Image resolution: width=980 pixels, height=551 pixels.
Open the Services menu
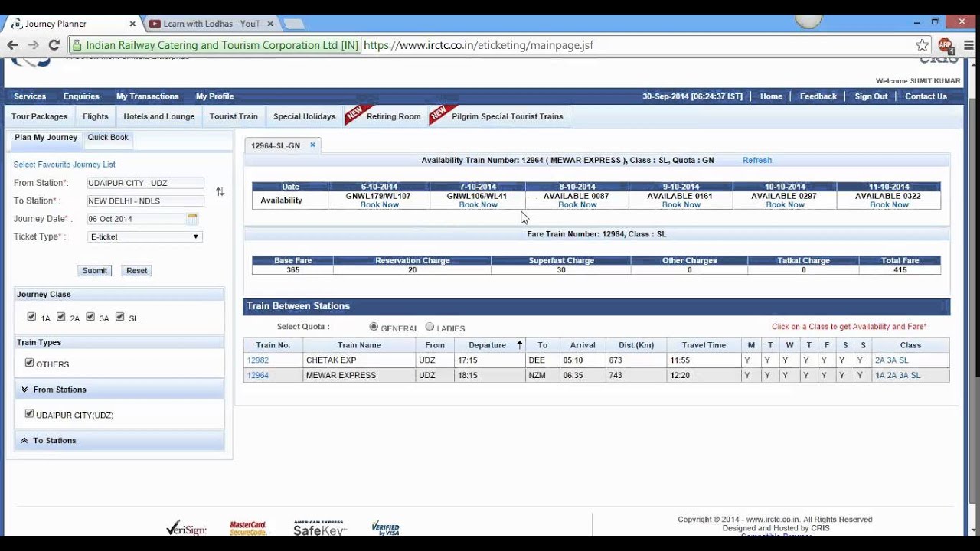tap(30, 96)
